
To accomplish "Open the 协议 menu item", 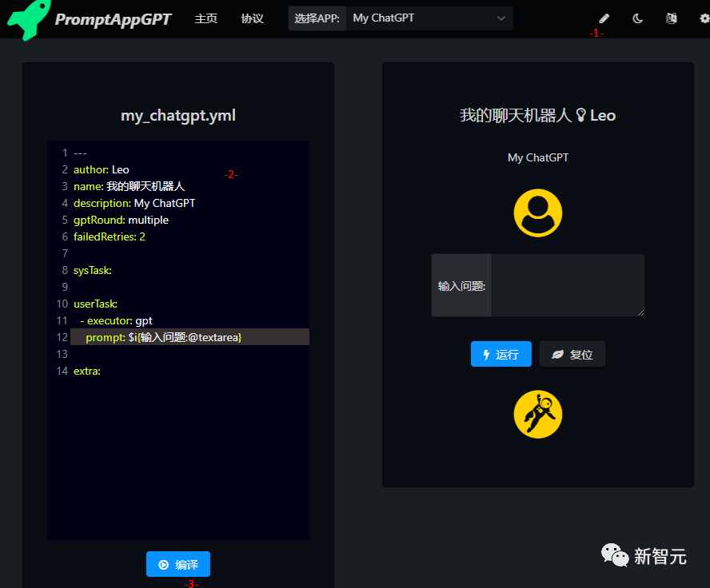I will (x=252, y=18).
